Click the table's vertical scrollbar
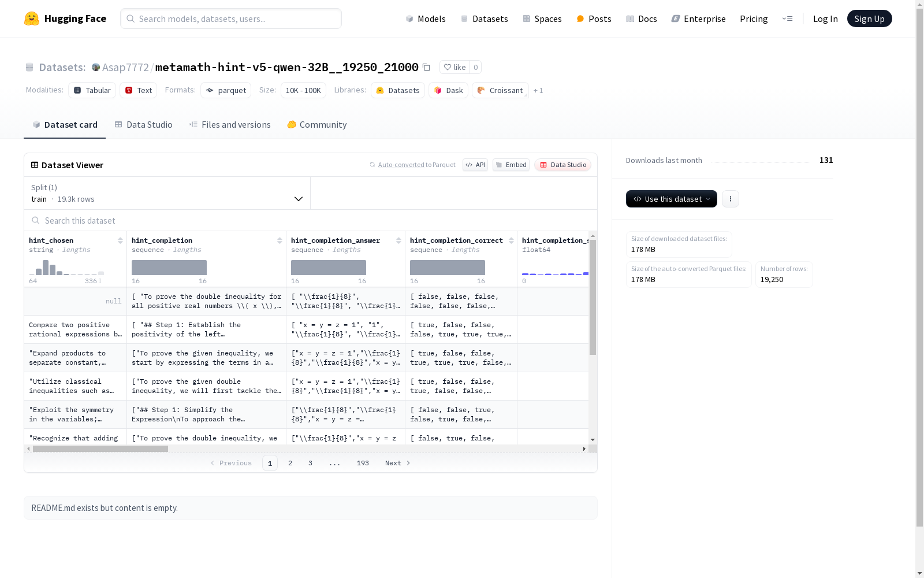Image resolution: width=924 pixels, height=578 pixels. click(x=593, y=297)
